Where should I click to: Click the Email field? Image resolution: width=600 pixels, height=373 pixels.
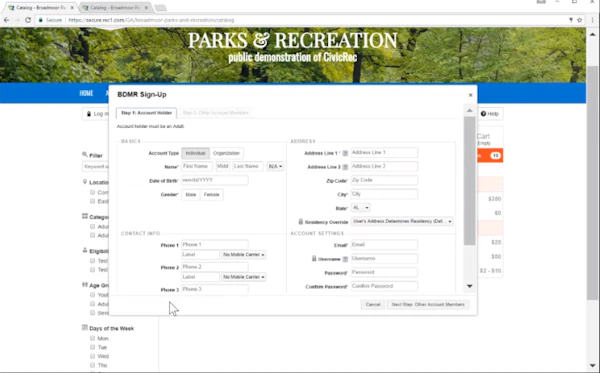(x=384, y=245)
